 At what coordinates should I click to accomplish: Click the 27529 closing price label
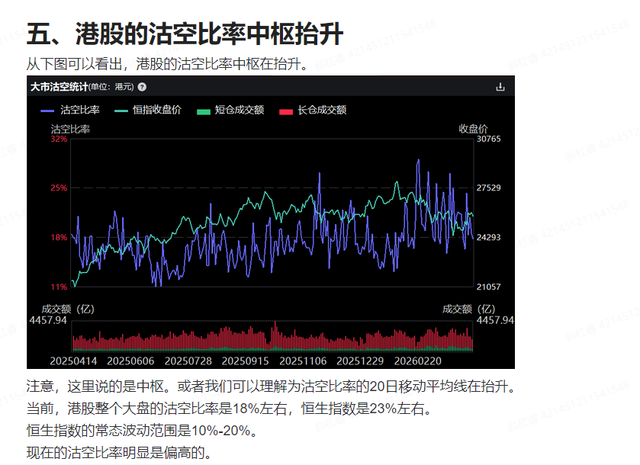[x=489, y=188]
